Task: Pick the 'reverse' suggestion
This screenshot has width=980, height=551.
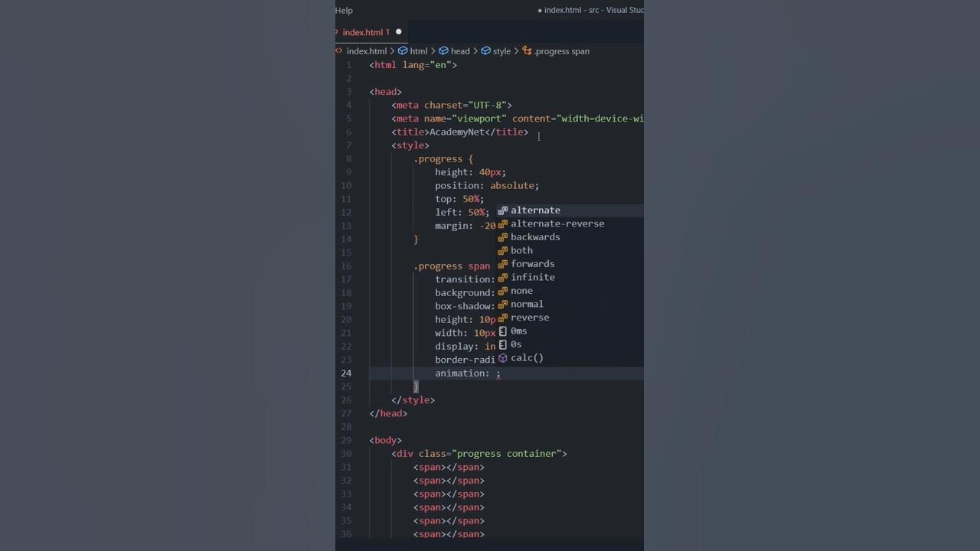Action: tap(570, 318)
